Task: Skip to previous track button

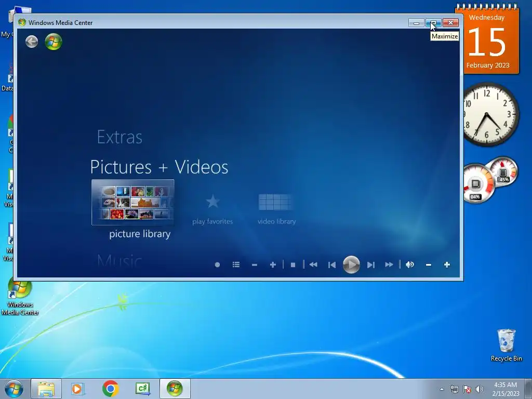Action: coord(332,264)
